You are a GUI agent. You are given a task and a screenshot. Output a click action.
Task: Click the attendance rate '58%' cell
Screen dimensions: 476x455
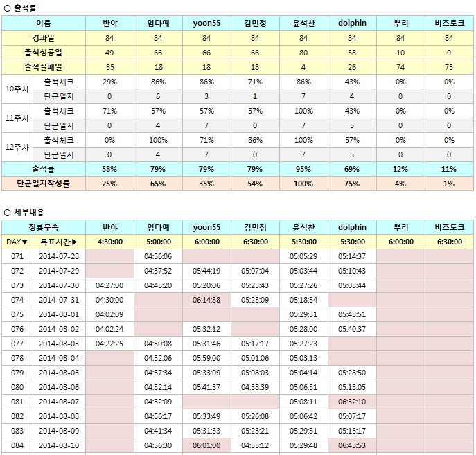[x=109, y=169]
